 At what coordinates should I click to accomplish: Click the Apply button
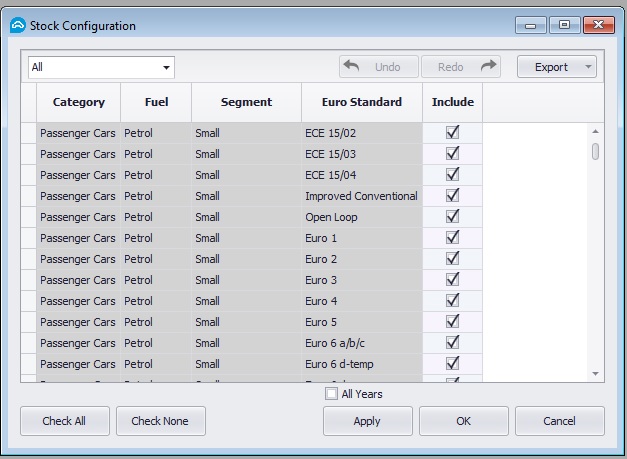tap(367, 421)
